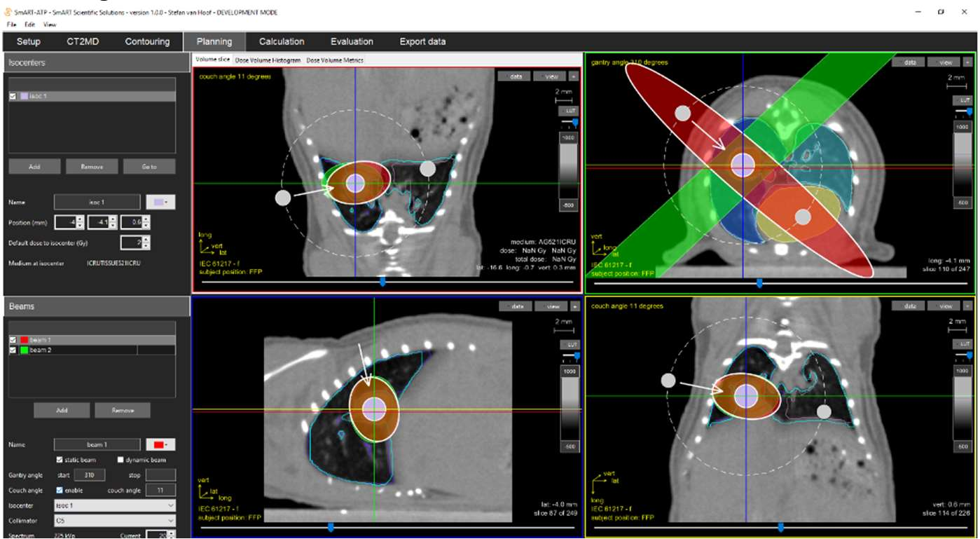Click beam 2 green color marker in list
980x539 pixels.
click(23, 349)
